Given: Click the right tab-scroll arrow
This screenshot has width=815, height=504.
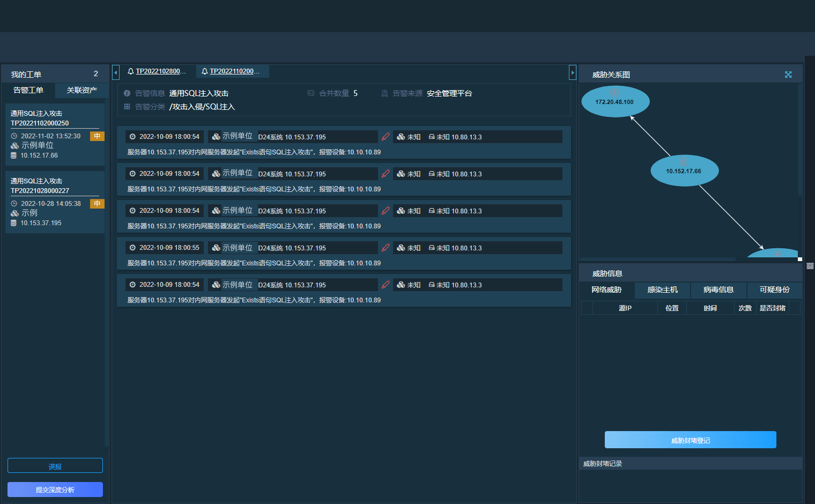Looking at the screenshot, I should click(573, 72).
